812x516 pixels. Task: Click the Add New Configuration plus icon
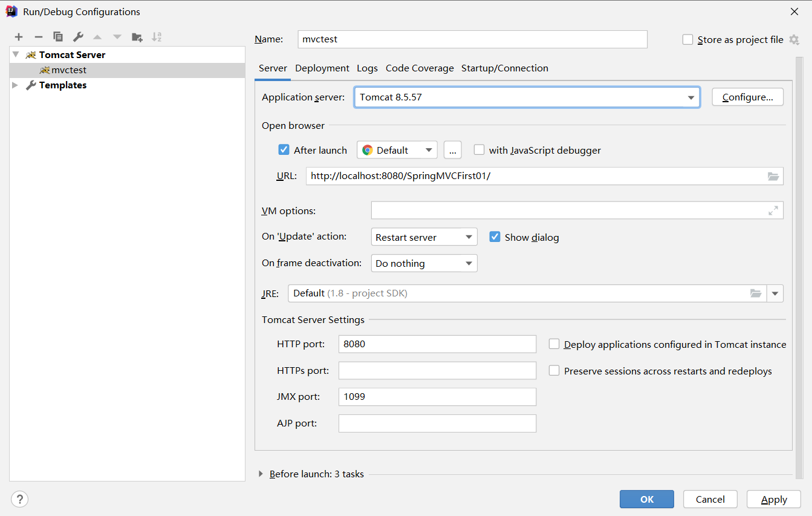(x=19, y=37)
